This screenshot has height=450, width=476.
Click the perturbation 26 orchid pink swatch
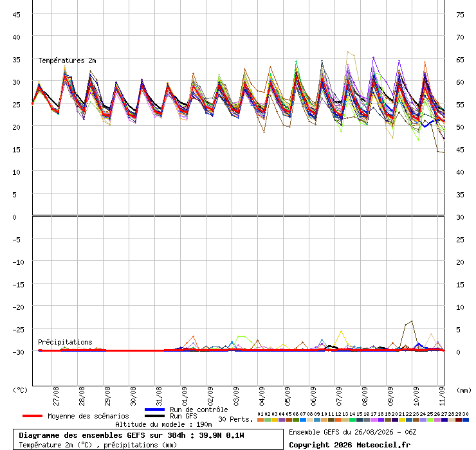(437, 420)
